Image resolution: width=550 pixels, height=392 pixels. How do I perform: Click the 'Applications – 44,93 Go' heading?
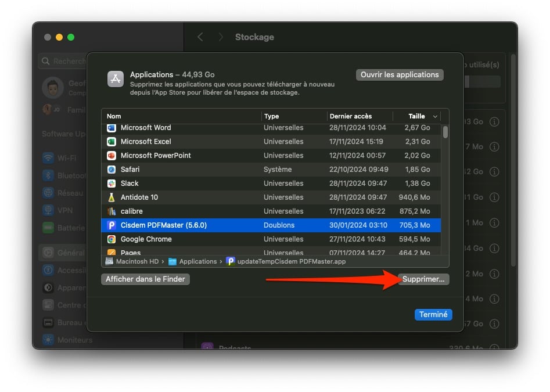172,75
